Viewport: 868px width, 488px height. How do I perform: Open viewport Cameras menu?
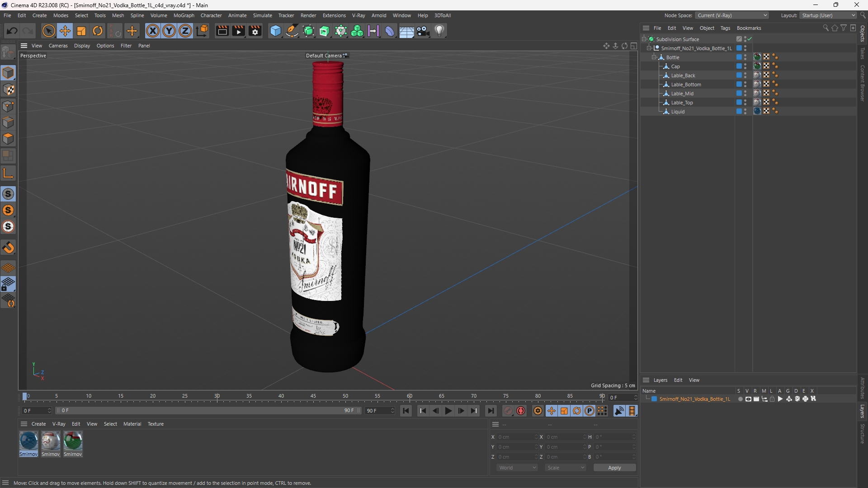[58, 46]
